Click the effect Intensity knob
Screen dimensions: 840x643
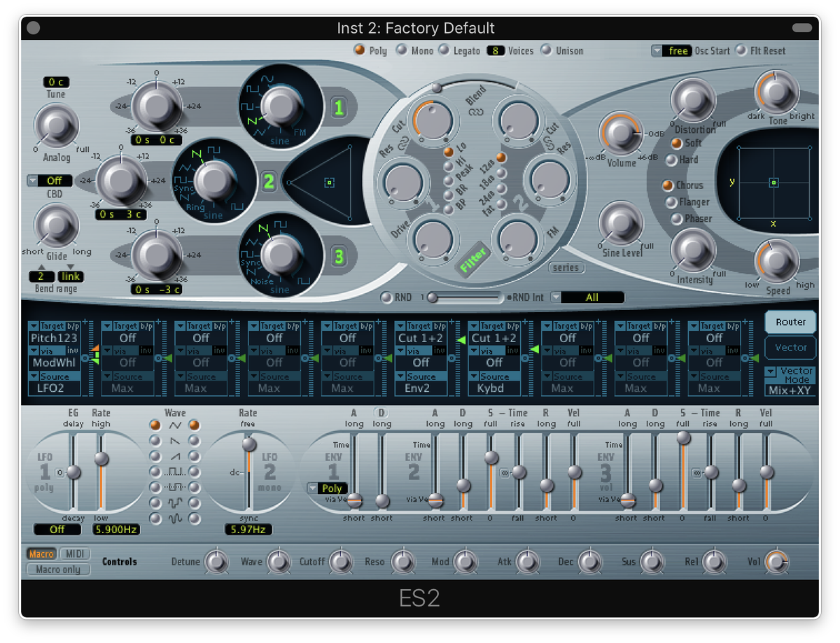click(693, 251)
